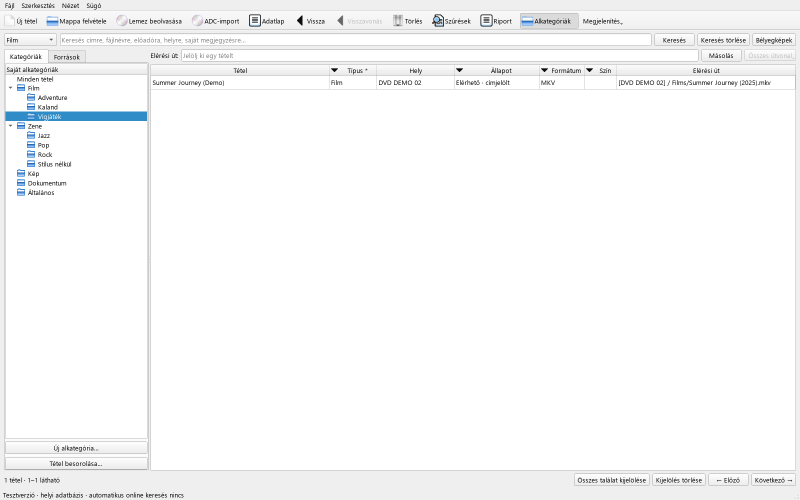The height and width of the screenshot is (500, 800).
Task: Sort by the Hely column header
Action: (x=415, y=70)
